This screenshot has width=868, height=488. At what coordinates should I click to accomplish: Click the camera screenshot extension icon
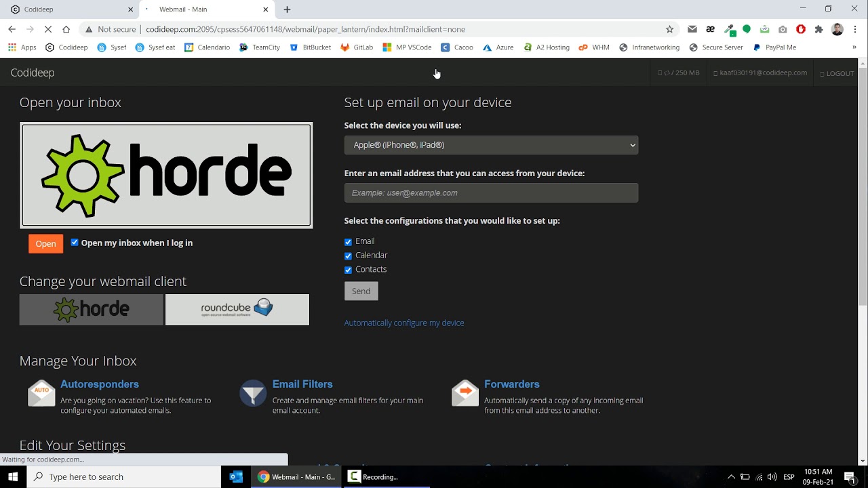(x=783, y=29)
